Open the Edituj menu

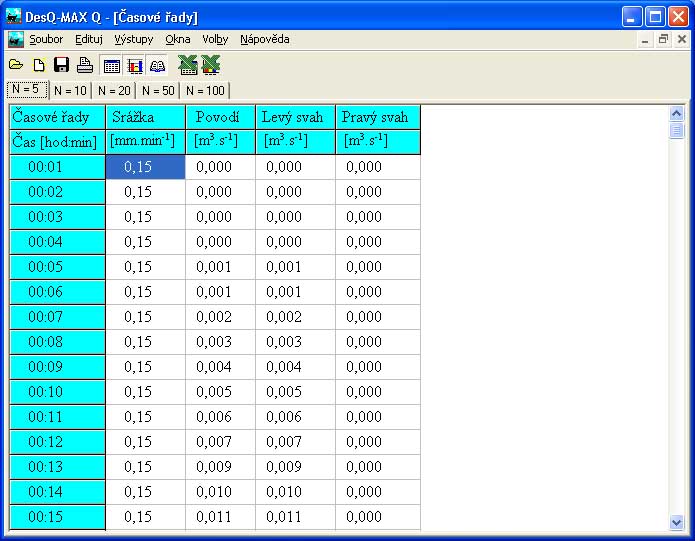pyautogui.click(x=89, y=39)
